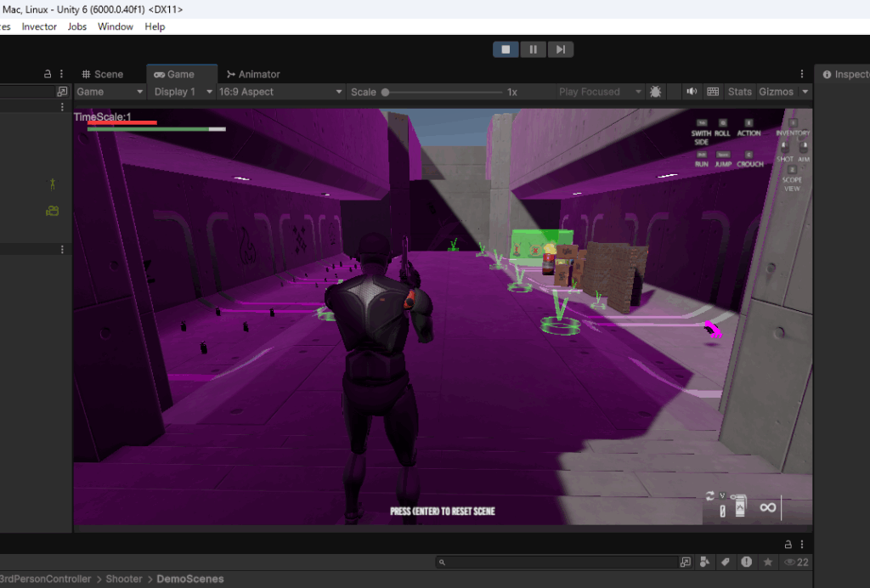
Task: Toggle Gizmos visibility in Game view
Action: [775, 92]
